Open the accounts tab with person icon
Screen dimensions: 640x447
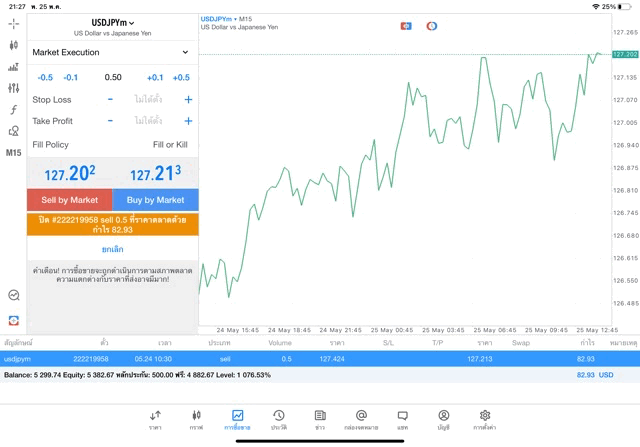point(444,420)
